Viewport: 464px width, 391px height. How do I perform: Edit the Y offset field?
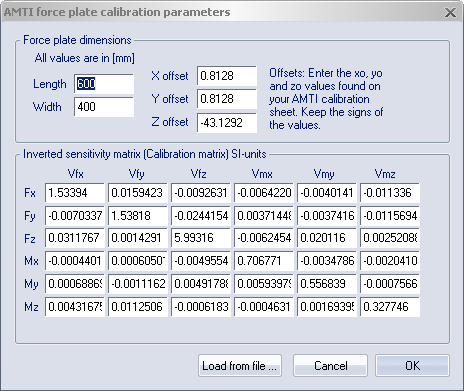click(227, 99)
